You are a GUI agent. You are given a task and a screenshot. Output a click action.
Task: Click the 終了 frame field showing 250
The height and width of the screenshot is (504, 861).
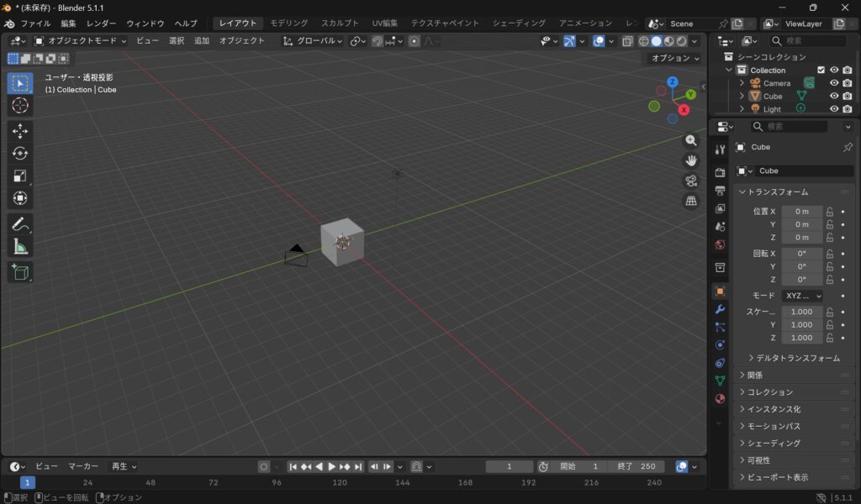637,466
